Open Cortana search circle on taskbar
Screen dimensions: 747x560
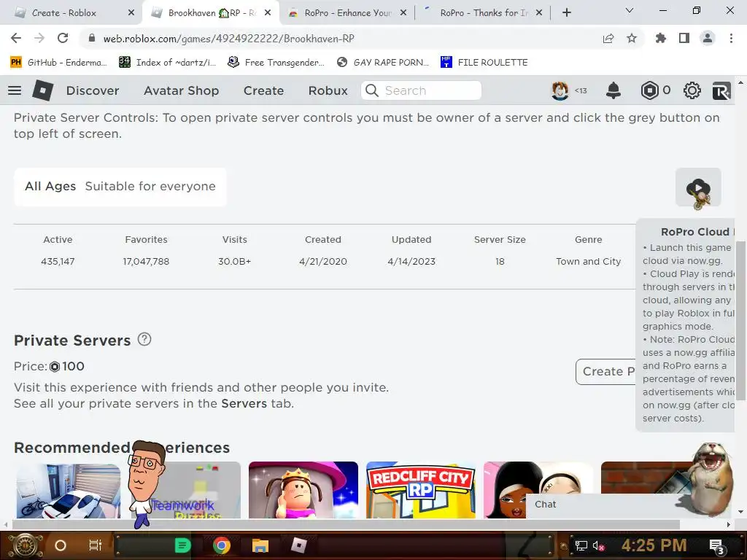coord(60,545)
